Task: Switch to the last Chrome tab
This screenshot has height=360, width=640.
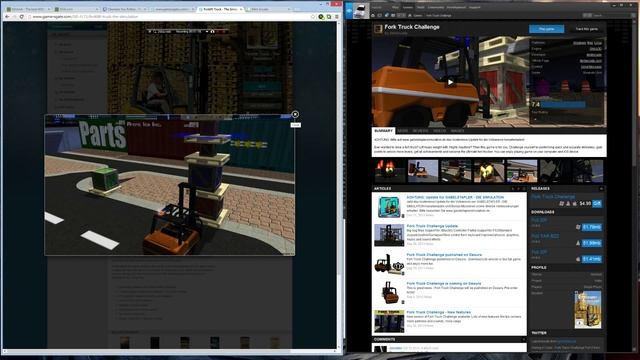Action: click(x=268, y=9)
